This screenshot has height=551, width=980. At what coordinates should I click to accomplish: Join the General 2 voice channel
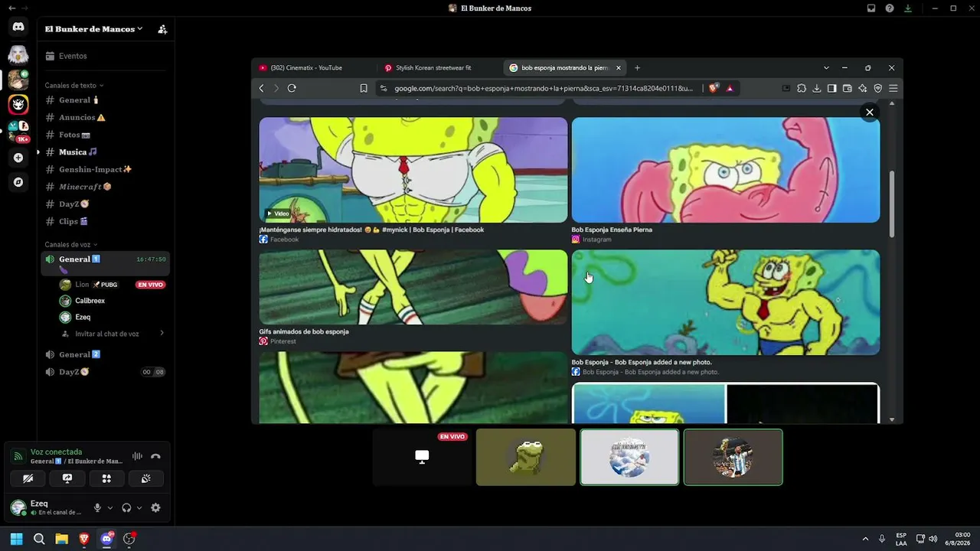pyautogui.click(x=106, y=354)
